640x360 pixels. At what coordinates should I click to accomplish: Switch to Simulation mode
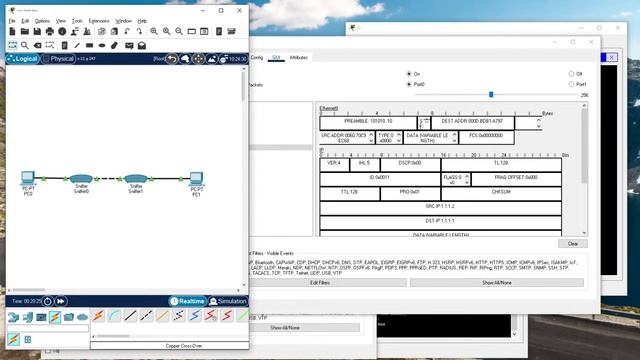point(228,301)
